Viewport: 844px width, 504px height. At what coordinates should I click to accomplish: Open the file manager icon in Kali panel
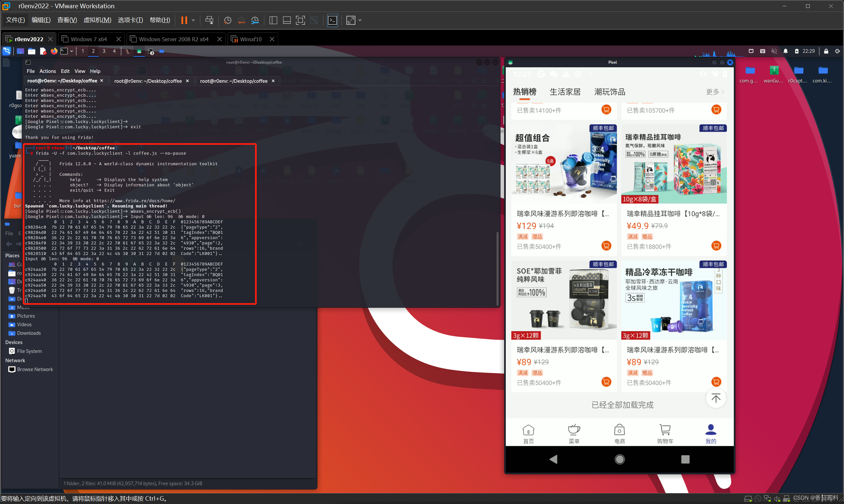pos(32,51)
